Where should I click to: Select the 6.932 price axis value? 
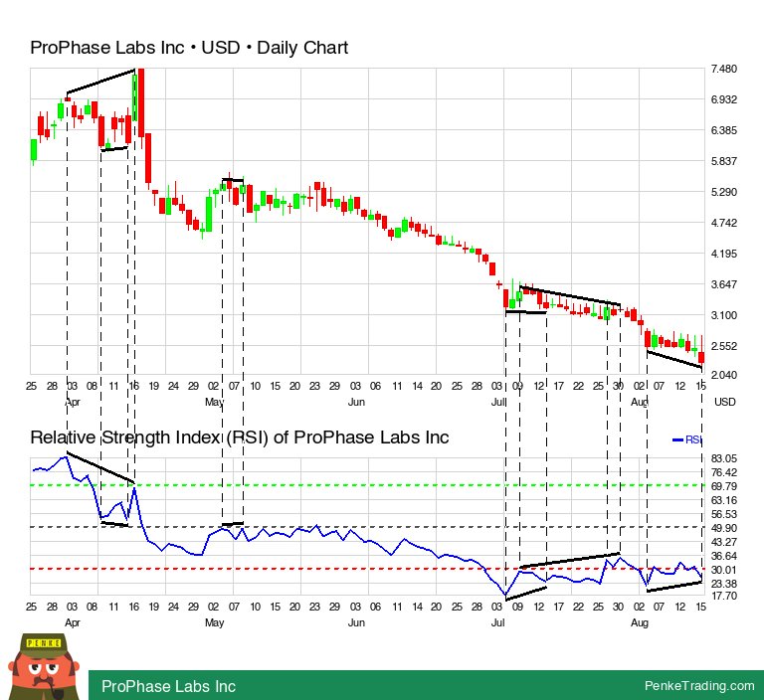coord(723,99)
